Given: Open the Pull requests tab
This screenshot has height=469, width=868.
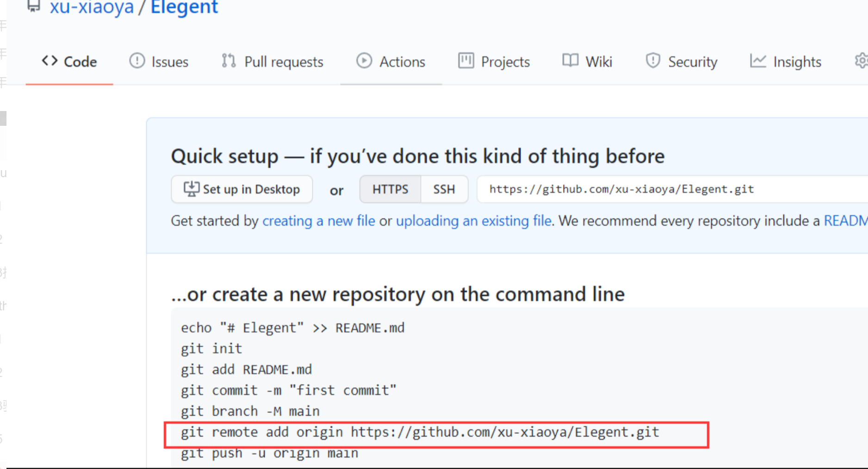Looking at the screenshot, I should coord(272,62).
